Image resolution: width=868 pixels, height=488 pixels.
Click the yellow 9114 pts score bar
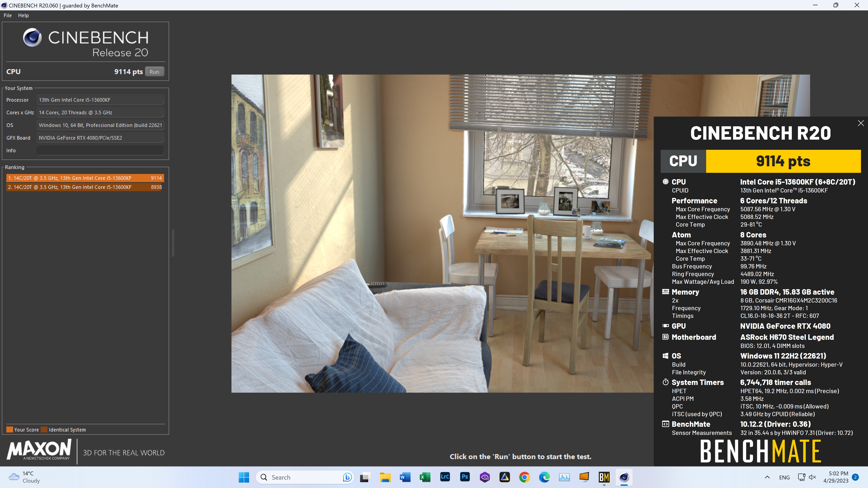click(783, 161)
